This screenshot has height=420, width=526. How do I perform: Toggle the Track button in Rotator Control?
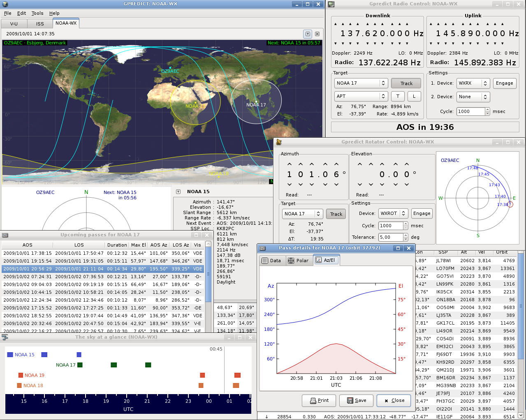(x=336, y=214)
